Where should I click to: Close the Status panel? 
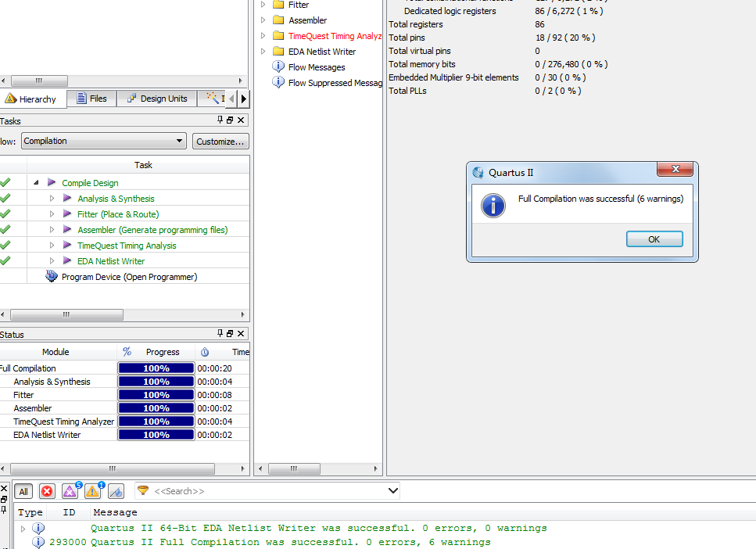click(x=241, y=333)
